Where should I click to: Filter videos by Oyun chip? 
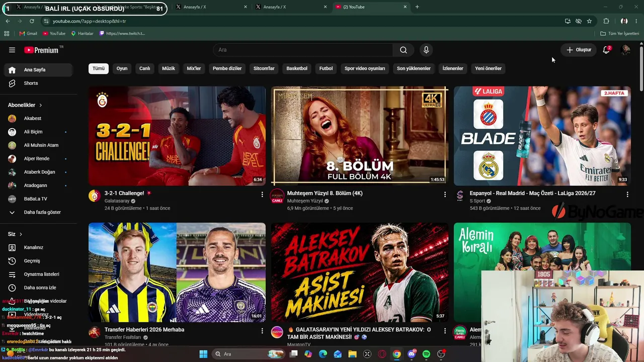122,68
